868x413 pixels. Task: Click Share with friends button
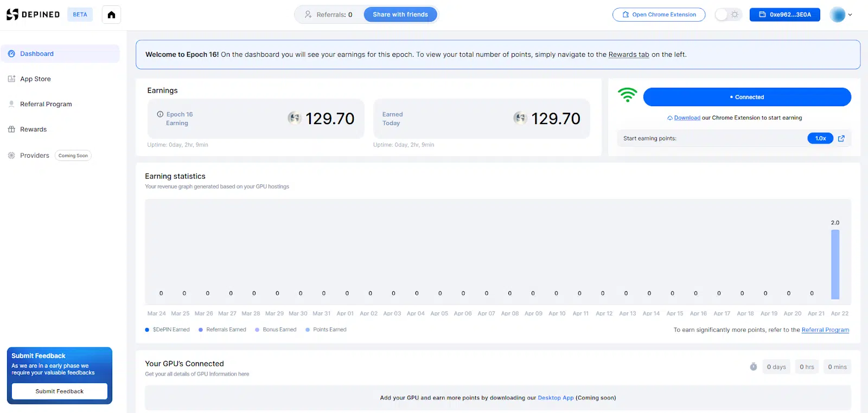pyautogui.click(x=400, y=15)
